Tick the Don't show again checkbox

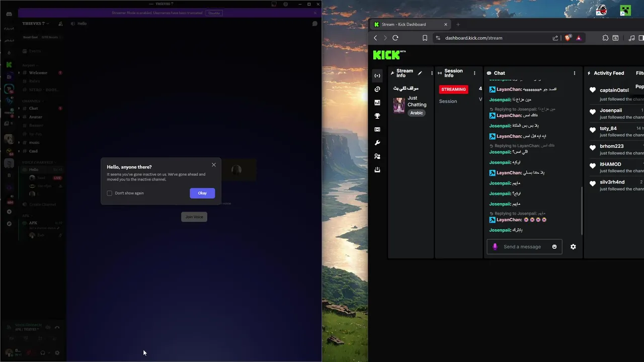pos(109,193)
